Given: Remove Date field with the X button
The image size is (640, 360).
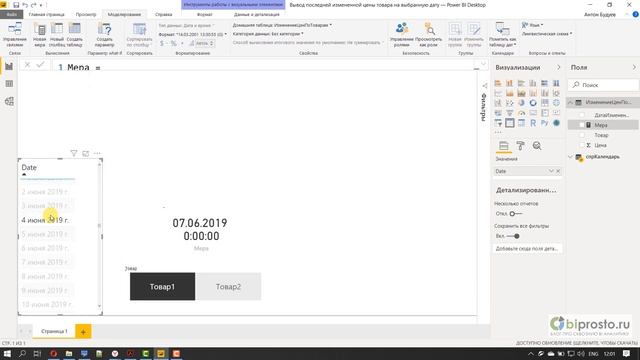Looking at the screenshot, I should coord(558,171).
